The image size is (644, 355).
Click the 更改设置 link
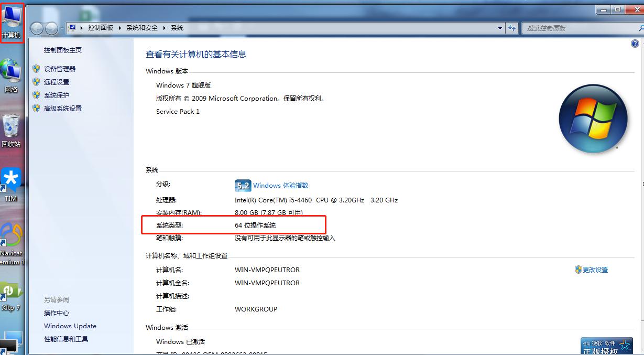click(595, 270)
